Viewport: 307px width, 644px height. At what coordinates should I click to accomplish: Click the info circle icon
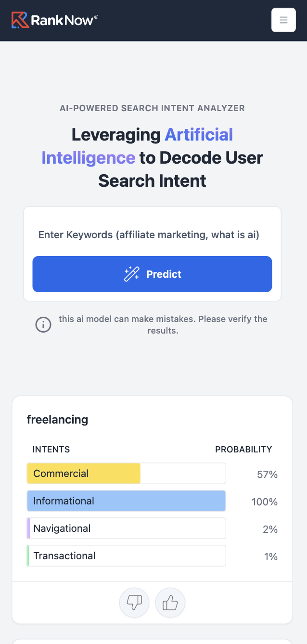pos(43,325)
